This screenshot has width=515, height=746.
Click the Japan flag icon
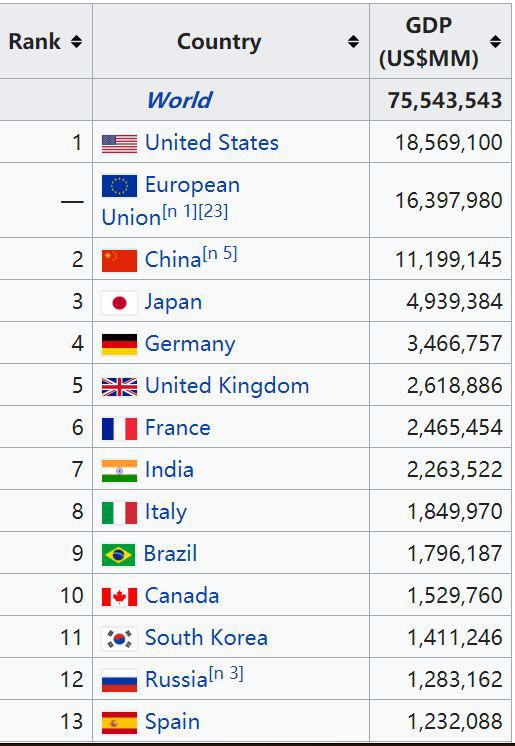119,303
